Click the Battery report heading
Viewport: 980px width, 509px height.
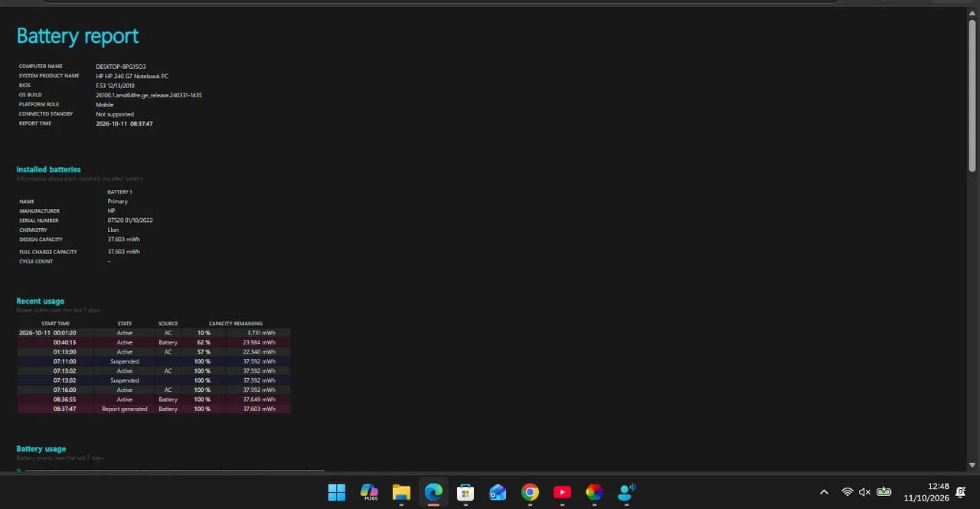77,36
